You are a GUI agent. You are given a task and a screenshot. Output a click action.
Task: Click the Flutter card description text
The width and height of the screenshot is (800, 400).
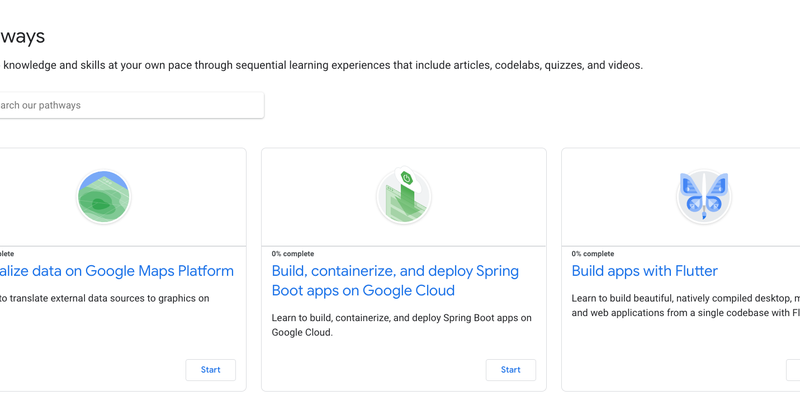[686, 306]
